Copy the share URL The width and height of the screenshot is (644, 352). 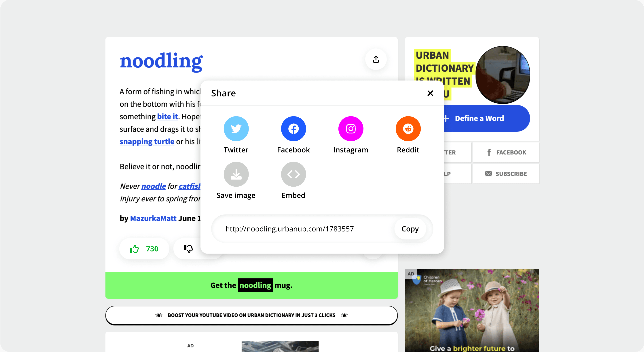410,229
